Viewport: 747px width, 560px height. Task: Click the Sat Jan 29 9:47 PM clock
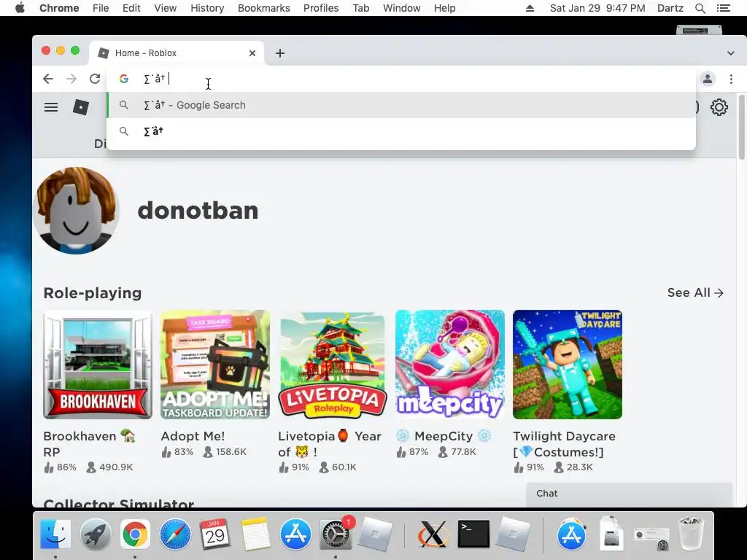(597, 8)
